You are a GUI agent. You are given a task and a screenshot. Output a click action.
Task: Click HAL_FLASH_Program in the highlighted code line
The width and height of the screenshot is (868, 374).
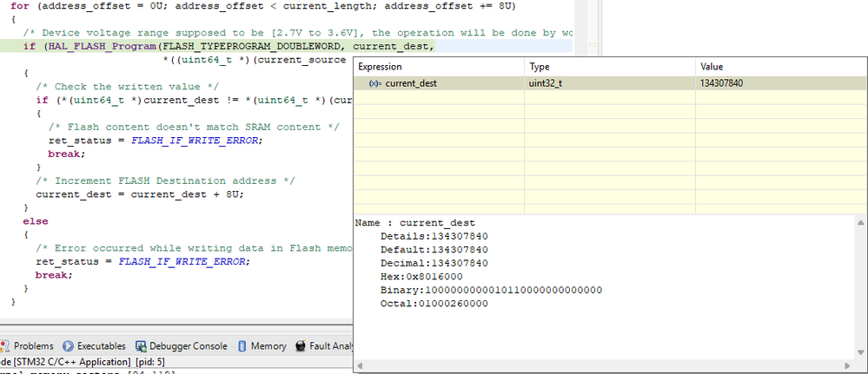point(103,47)
